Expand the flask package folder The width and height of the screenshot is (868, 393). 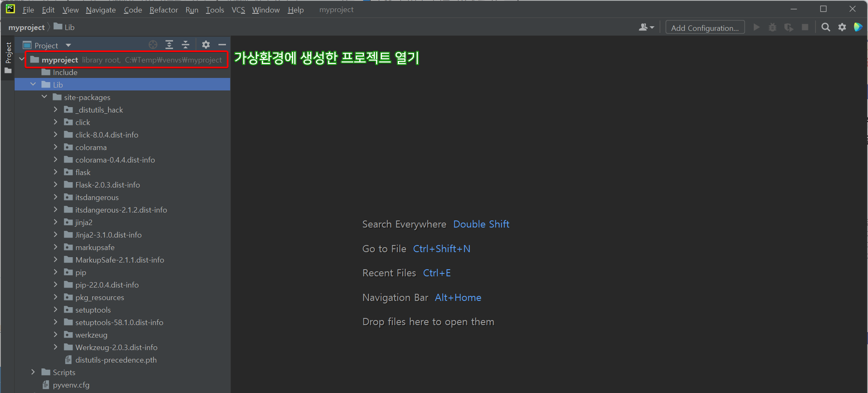coord(55,172)
